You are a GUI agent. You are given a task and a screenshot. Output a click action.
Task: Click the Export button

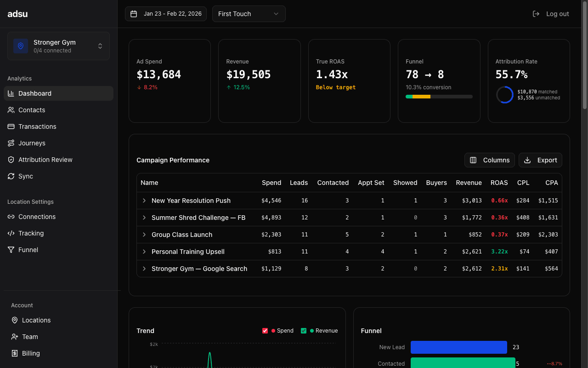coord(540,160)
